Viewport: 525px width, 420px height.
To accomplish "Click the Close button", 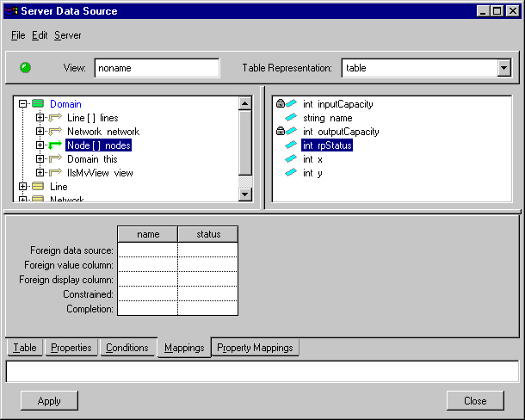I will click(475, 400).
